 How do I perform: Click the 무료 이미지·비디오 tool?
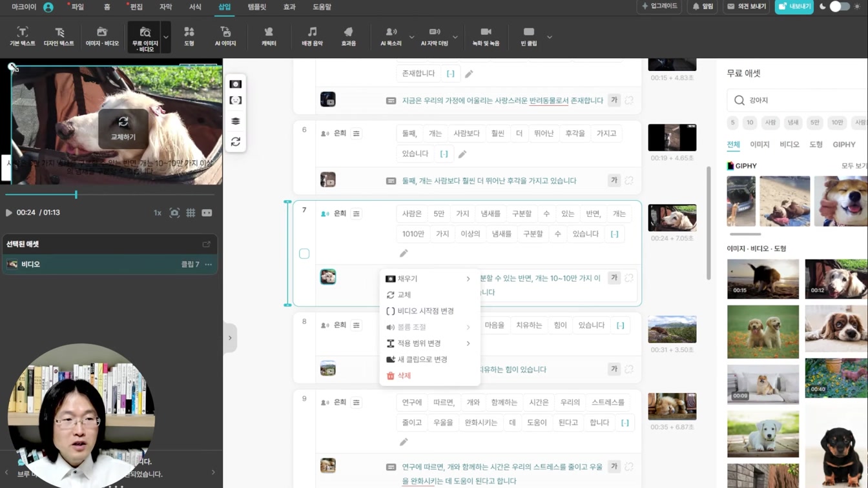click(145, 38)
